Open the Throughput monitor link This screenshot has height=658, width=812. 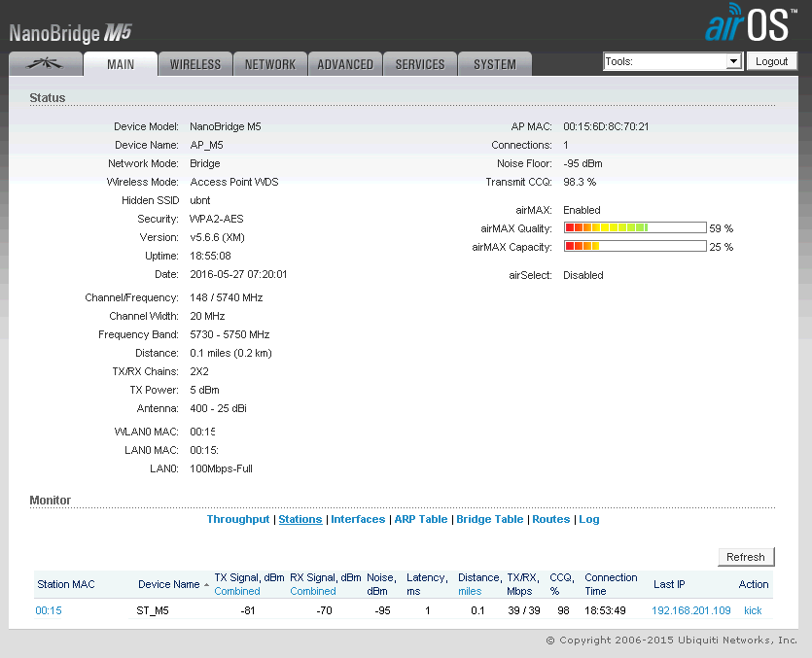pos(238,519)
